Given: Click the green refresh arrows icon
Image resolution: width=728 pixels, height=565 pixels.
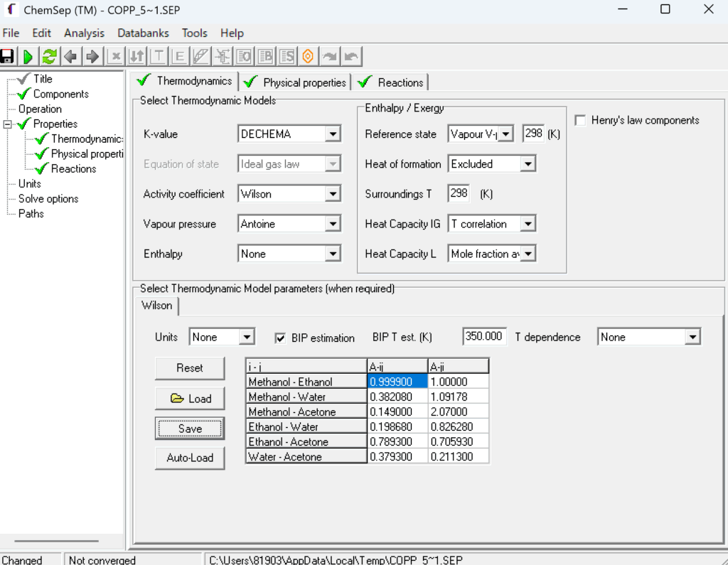Looking at the screenshot, I should pos(49,57).
